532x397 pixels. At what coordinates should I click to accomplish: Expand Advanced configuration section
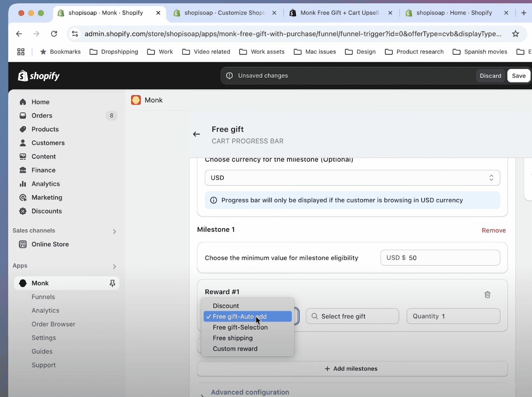pos(250,392)
